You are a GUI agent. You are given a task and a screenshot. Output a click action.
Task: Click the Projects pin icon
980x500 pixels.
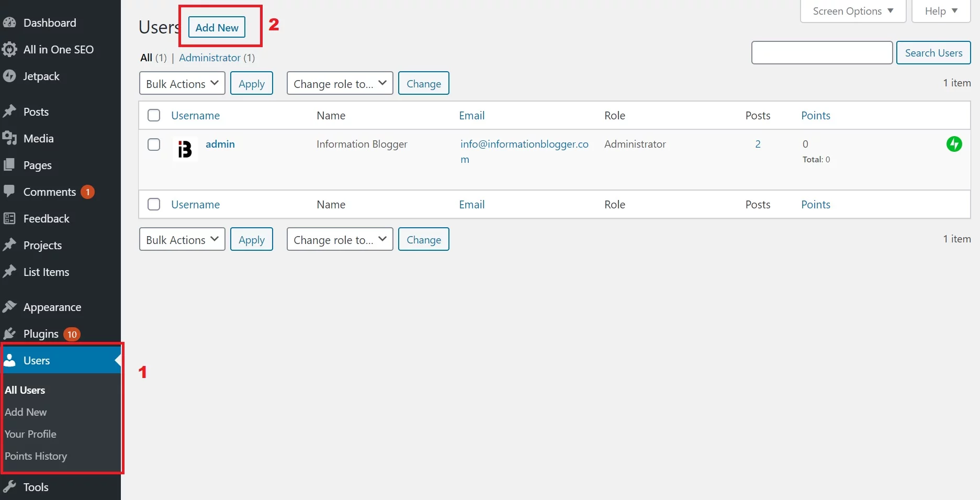(9, 245)
